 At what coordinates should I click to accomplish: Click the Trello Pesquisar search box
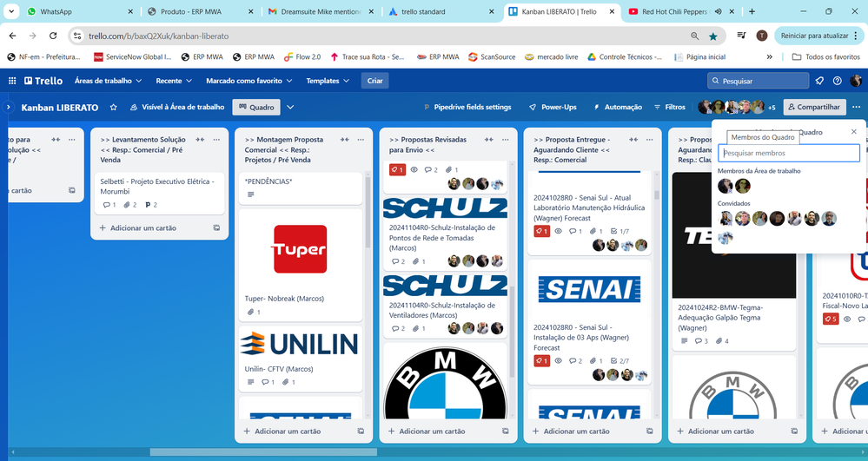[758, 81]
